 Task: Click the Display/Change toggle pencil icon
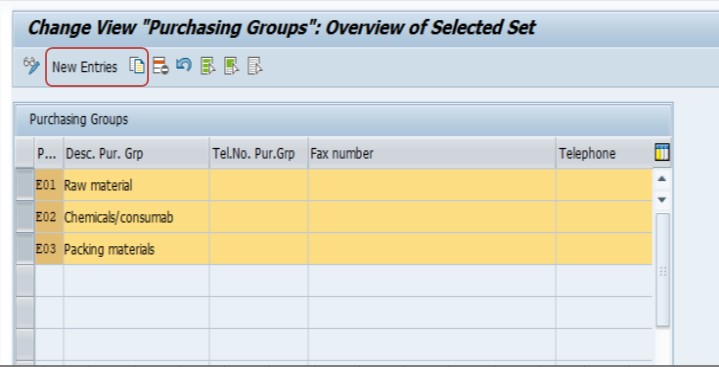tap(32, 67)
